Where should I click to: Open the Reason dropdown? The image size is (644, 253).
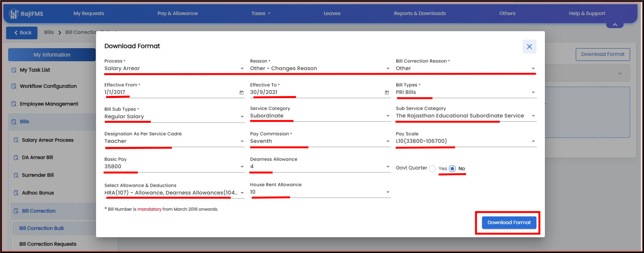(x=320, y=69)
